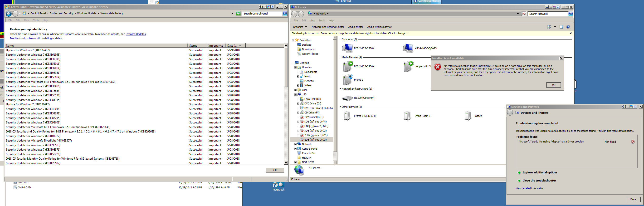Go back in the update history window
The height and width of the screenshot is (206, 644).
[x=9, y=14]
